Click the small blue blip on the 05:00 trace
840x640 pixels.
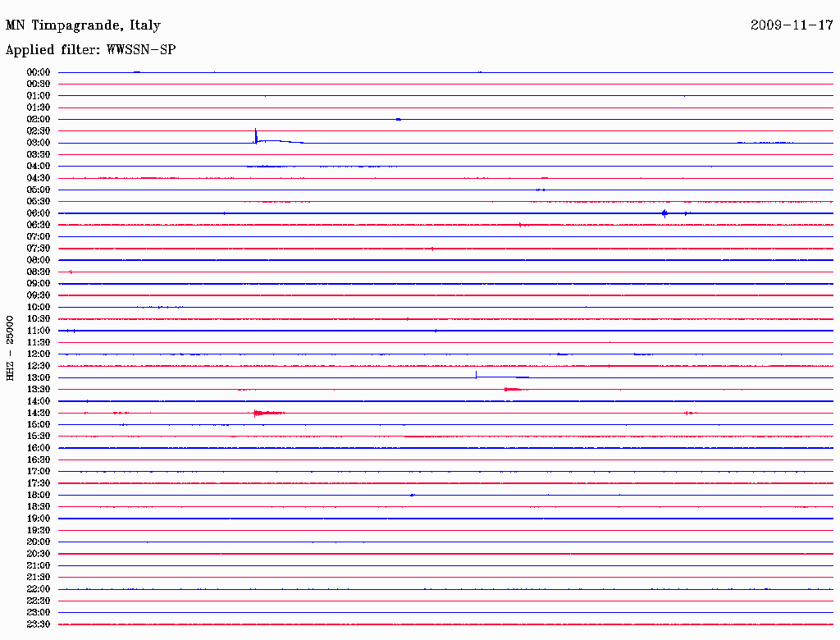(x=541, y=190)
